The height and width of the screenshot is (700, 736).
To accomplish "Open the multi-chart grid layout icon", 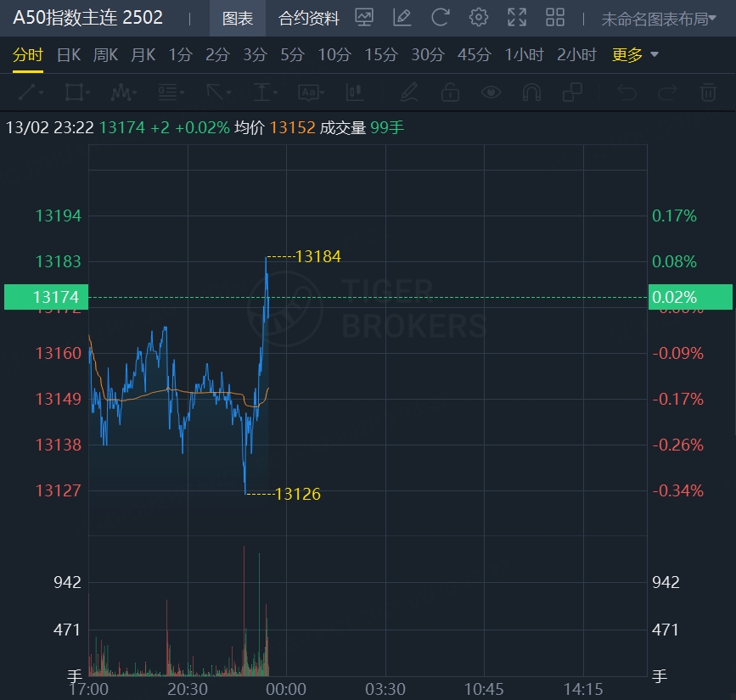I will (555, 18).
